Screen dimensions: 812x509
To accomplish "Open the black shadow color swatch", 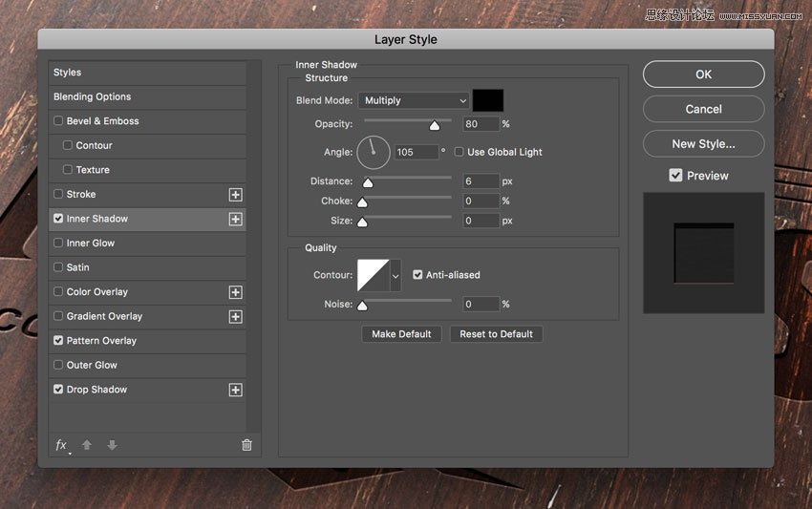I will [488, 100].
